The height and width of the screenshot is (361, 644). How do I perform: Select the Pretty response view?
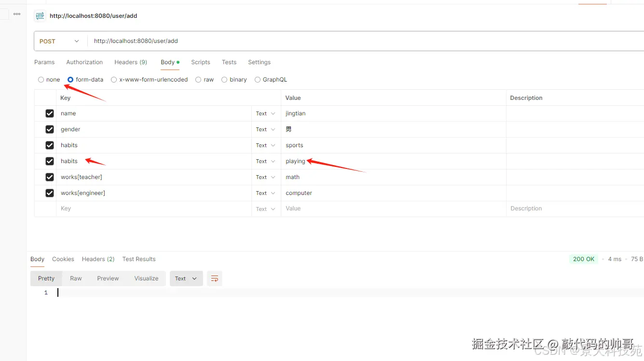pyautogui.click(x=46, y=278)
